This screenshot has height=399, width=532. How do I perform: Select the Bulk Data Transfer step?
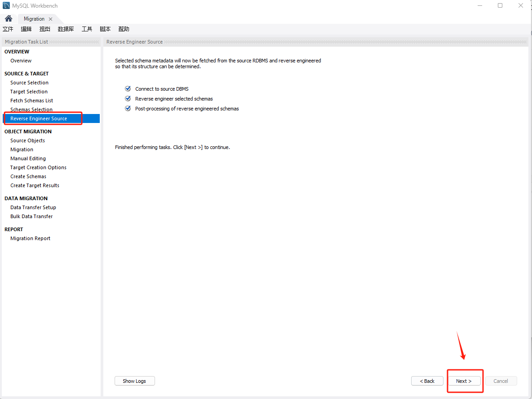click(x=31, y=216)
